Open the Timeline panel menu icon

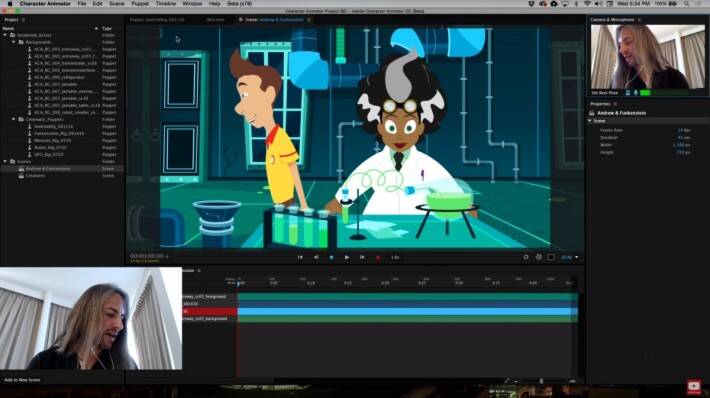pos(199,271)
